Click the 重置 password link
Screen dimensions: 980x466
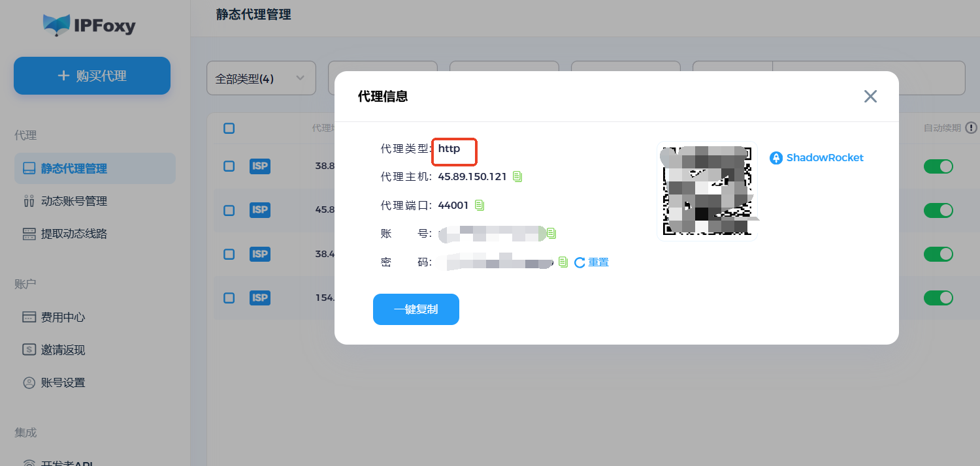click(598, 262)
